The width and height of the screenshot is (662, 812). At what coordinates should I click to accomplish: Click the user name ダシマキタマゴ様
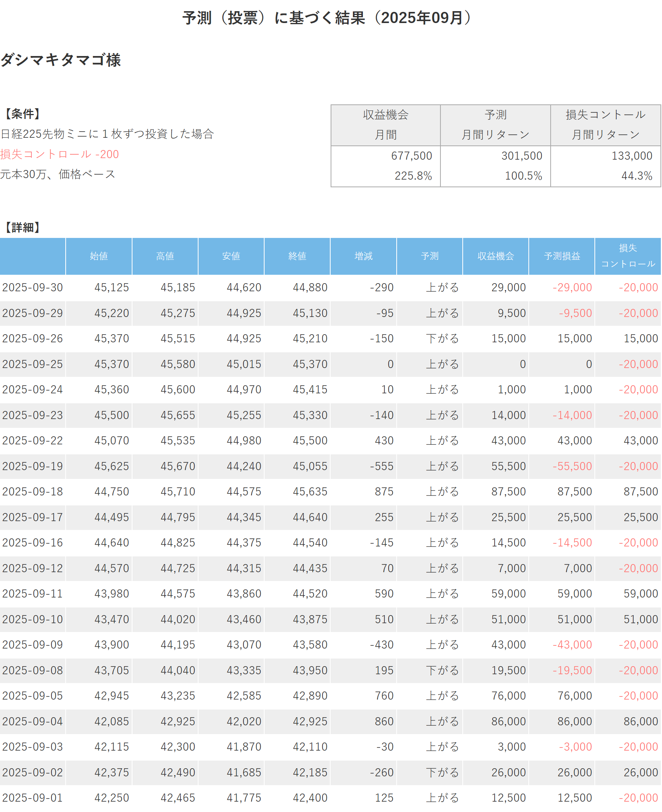(x=61, y=60)
